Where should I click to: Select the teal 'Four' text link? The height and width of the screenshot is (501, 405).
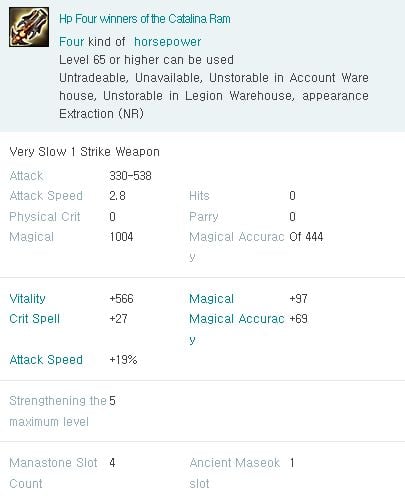pyautogui.click(x=71, y=42)
